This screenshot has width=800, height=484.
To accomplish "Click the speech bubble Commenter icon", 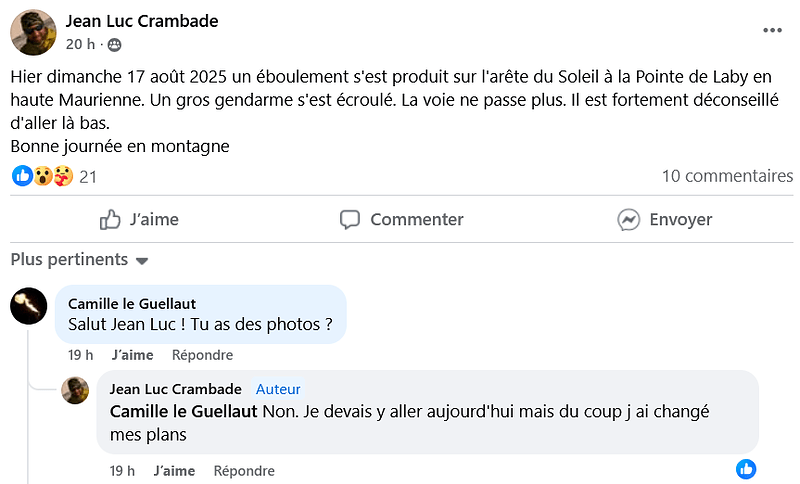I will click(350, 220).
